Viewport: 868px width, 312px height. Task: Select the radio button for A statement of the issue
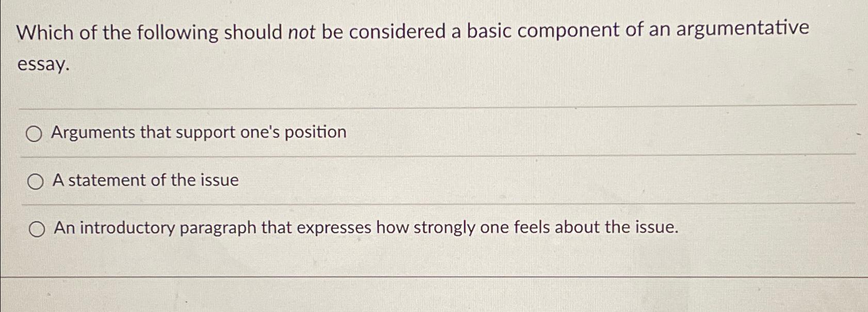pos(35,181)
